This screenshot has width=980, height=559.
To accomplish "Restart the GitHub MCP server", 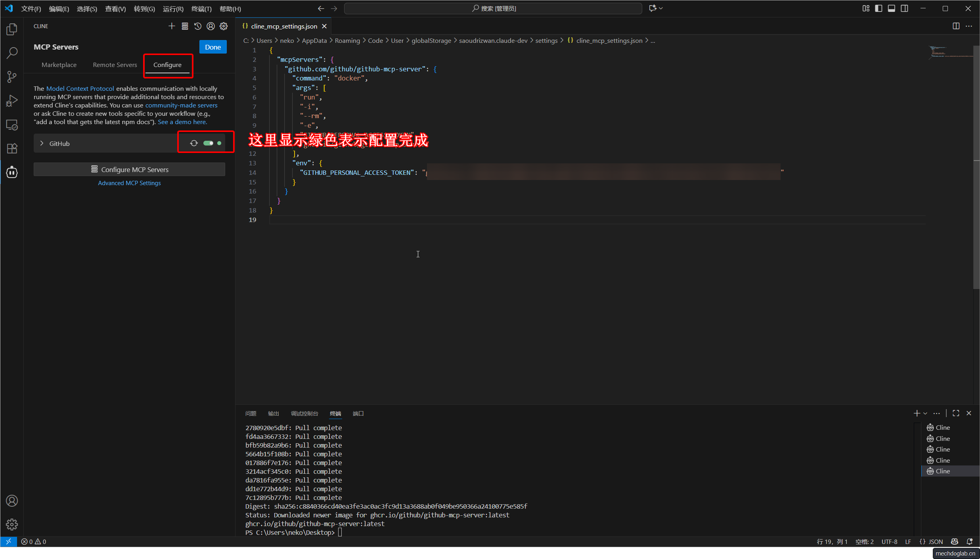I will (x=194, y=143).
